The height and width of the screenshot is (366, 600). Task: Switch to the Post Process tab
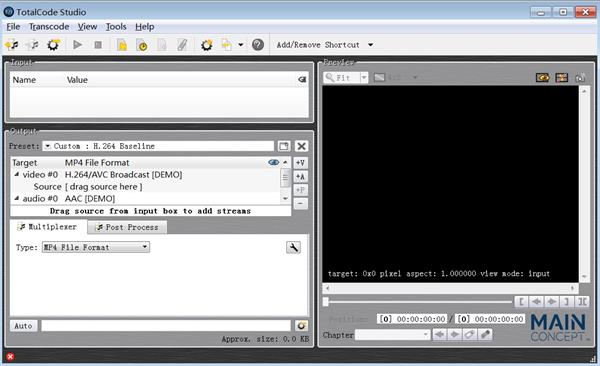127,227
